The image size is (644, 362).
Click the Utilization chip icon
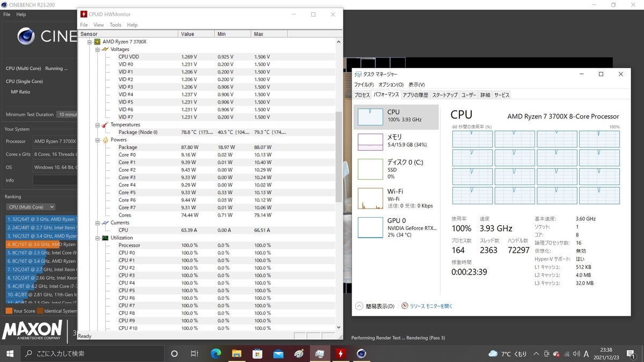tap(105, 238)
